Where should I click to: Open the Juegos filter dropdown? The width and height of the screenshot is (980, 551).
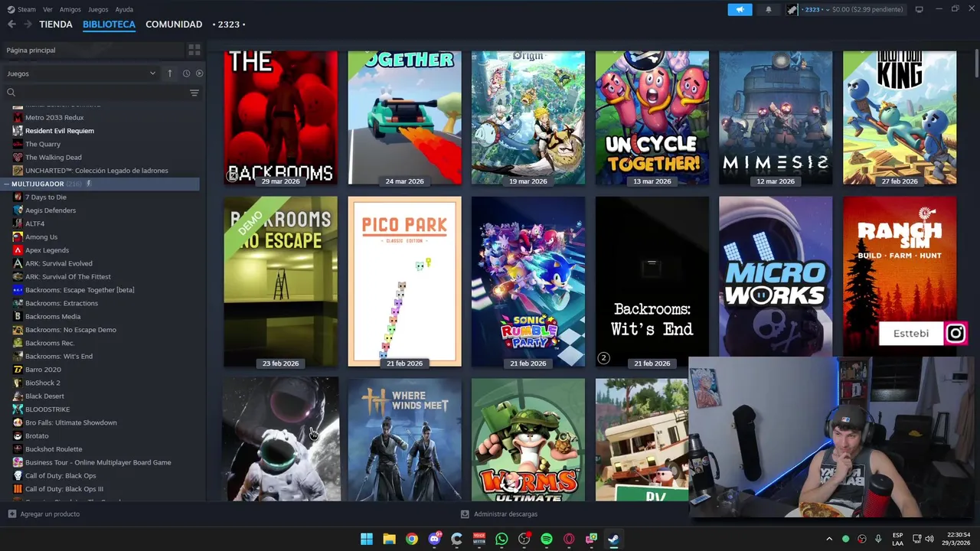point(80,73)
